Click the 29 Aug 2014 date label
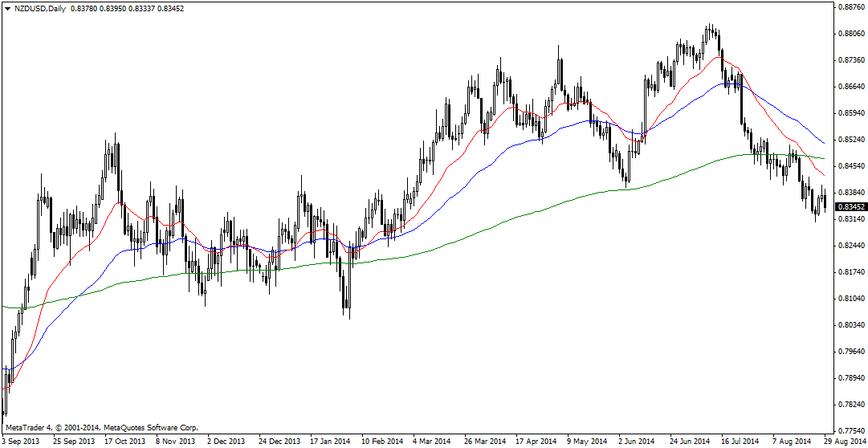 [845, 442]
